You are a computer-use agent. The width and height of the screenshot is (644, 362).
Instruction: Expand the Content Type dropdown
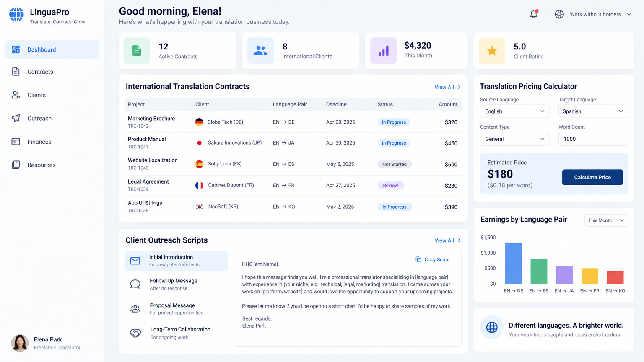pos(514,139)
